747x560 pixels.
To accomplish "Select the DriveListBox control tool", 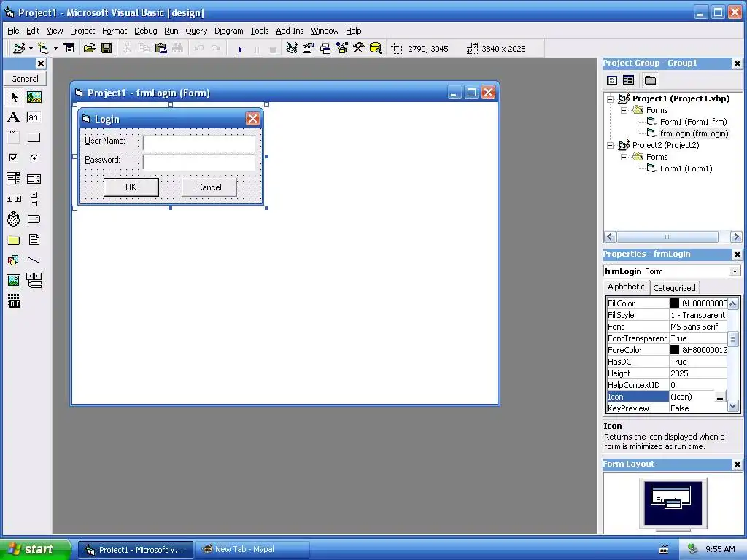I will tap(34, 219).
